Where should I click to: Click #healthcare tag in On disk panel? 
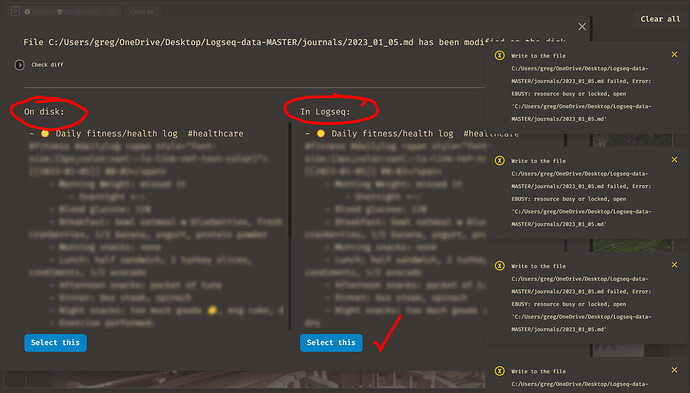coord(215,133)
